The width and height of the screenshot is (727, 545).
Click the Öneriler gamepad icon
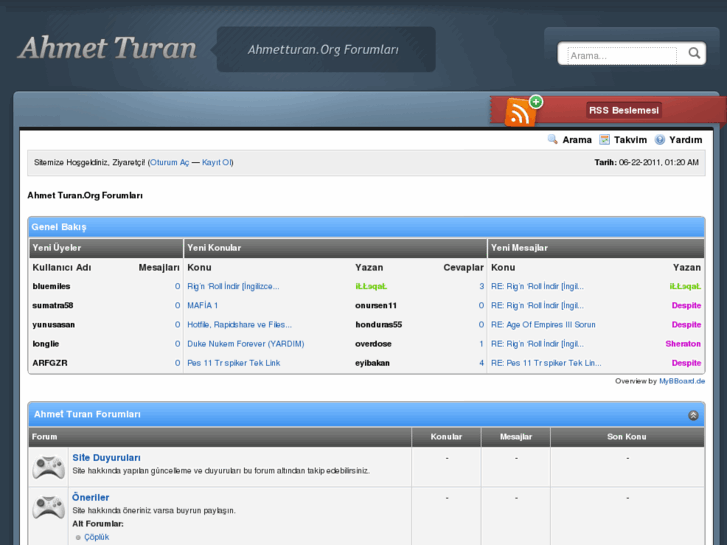click(x=49, y=507)
